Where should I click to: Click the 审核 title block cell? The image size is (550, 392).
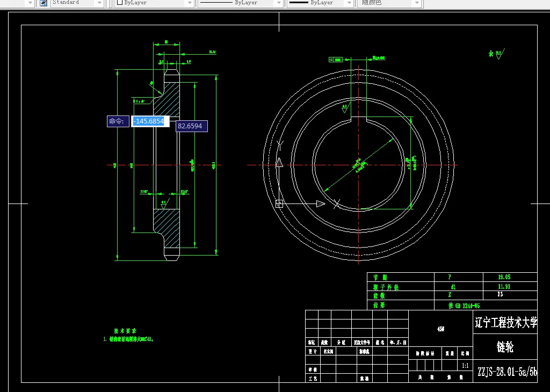click(313, 369)
